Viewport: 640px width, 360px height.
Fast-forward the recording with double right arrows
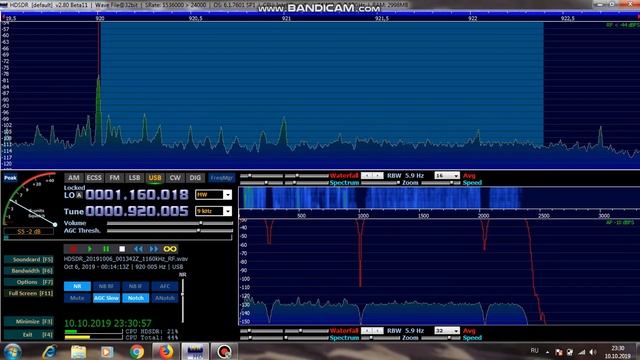(x=154, y=249)
